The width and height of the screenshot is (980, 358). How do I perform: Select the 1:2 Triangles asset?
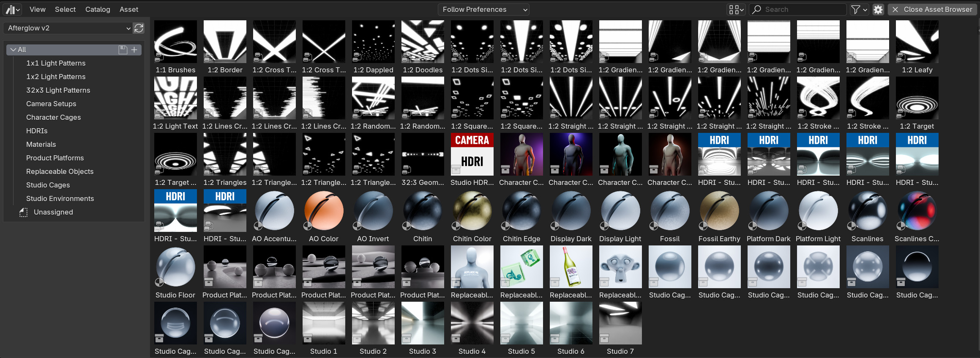[x=225, y=160]
